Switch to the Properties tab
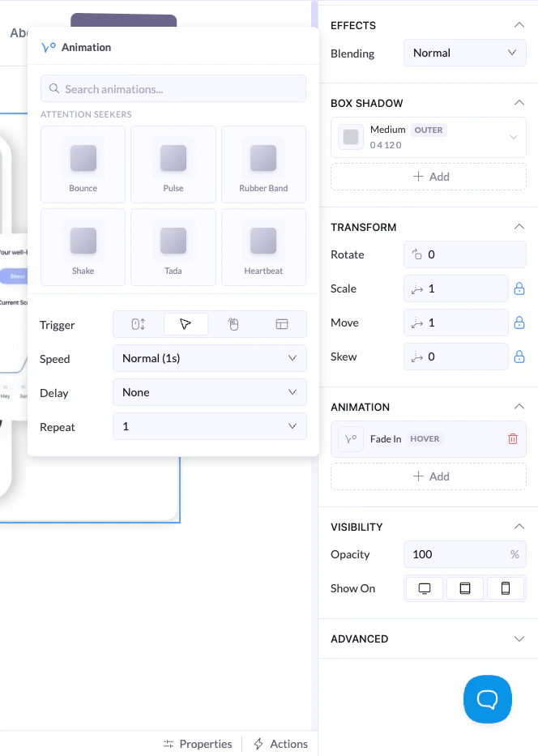Image resolution: width=538 pixels, height=756 pixels. click(x=198, y=744)
